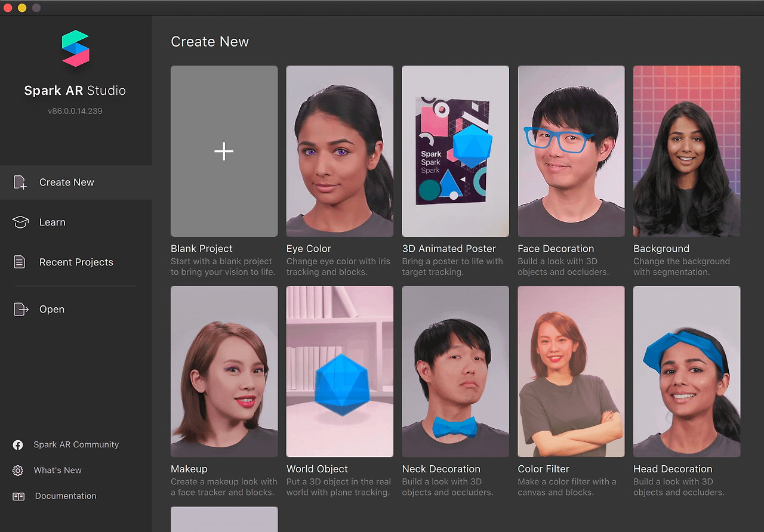
Task: Select the Eye Color template thumbnail
Action: pos(340,151)
